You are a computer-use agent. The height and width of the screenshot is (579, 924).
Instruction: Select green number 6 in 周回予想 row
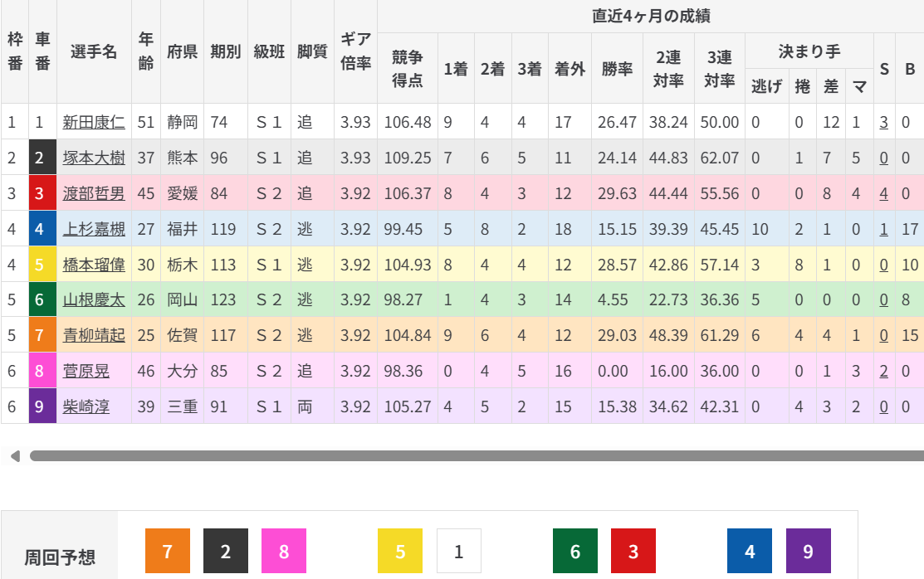(575, 551)
